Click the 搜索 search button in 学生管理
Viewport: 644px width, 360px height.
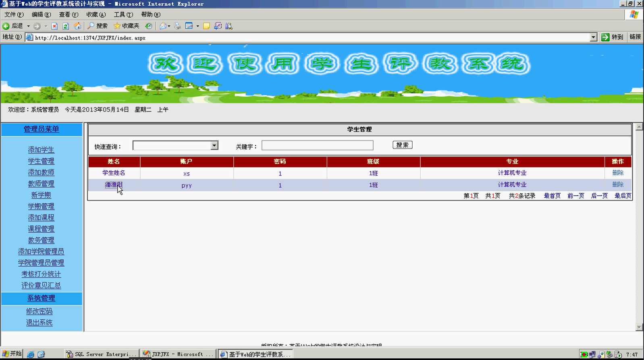pyautogui.click(x=402, y=145)
